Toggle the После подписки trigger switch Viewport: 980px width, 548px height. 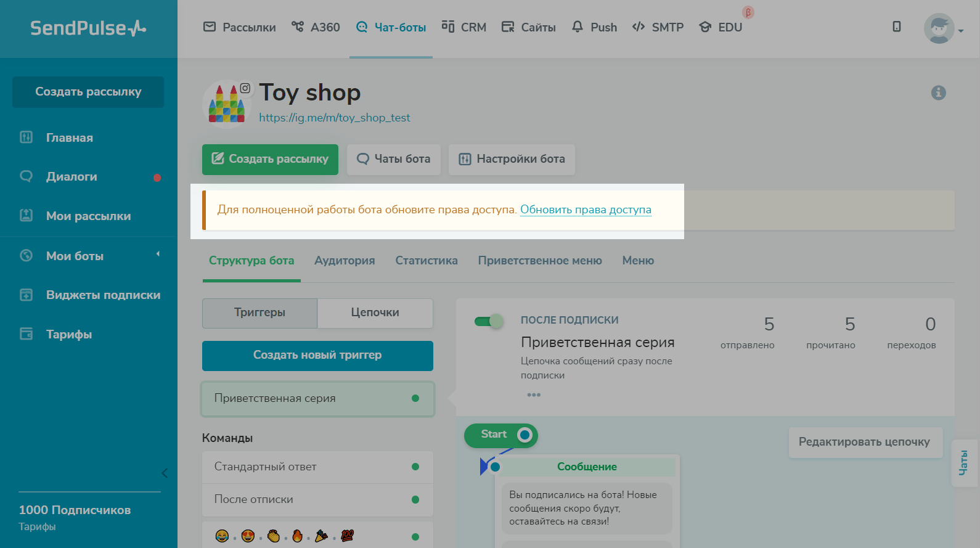(x=489, y=321)
